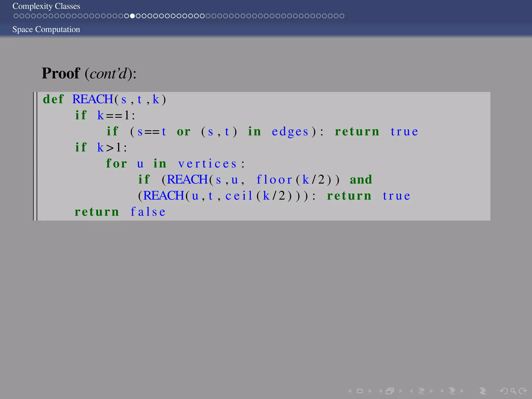Click the presentation outline icon before the back arrow
The width and height of the screenshot is (532, 399).
point(483,391)
